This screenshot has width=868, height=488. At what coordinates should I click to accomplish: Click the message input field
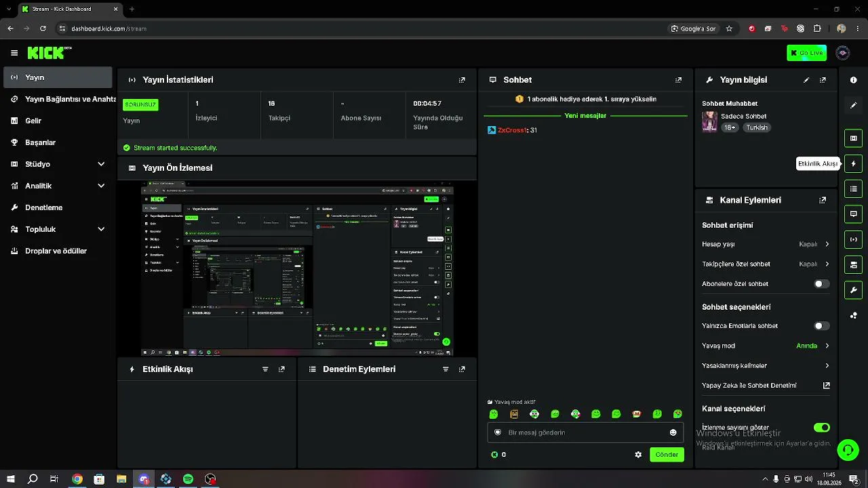click(585, 432)
